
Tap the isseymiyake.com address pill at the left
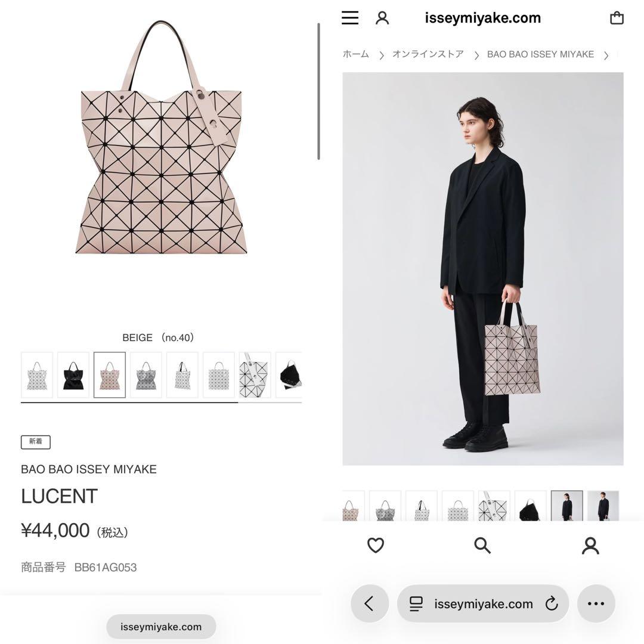tap(161, 627)
